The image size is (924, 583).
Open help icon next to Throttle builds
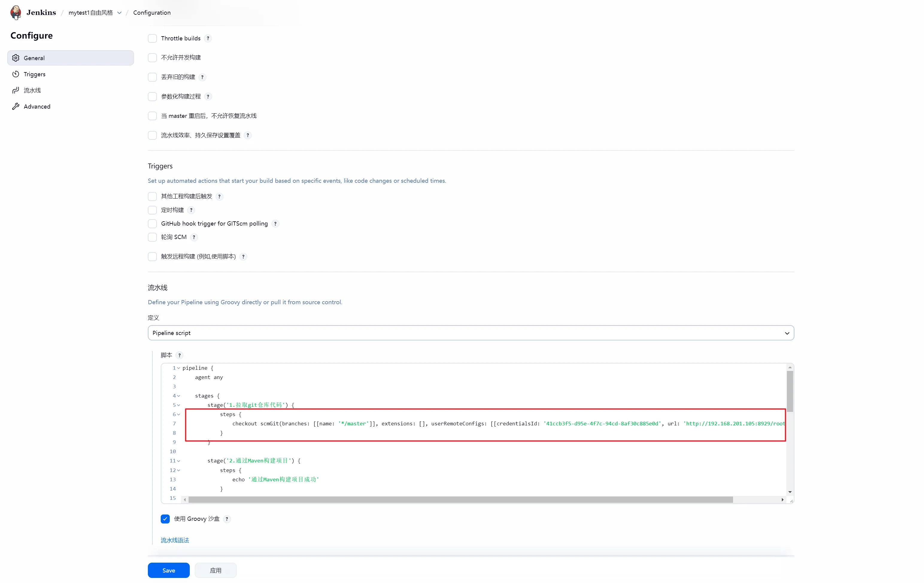coord(208,38)
